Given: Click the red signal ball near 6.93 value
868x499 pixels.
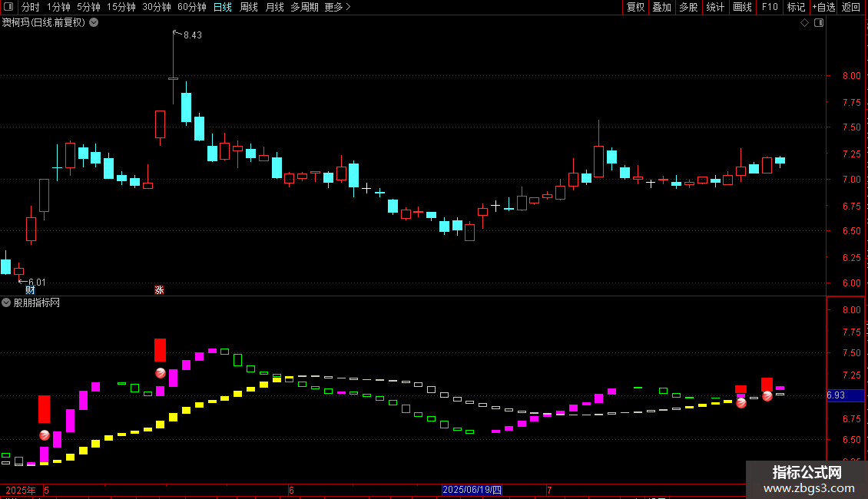Looking at the screenshot, I should pos(767,395).
